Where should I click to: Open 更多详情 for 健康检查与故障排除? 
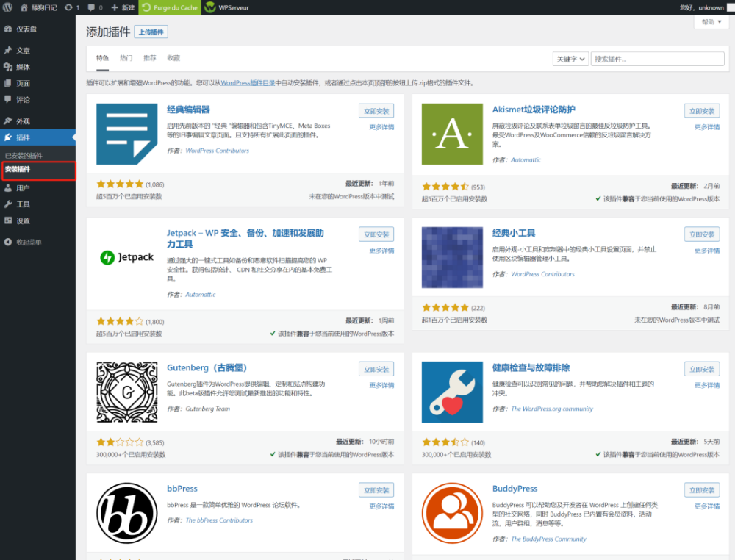coord(707,385)
